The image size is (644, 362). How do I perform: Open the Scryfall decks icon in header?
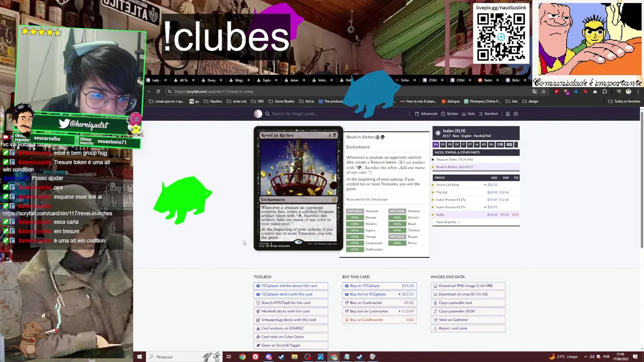508,114
